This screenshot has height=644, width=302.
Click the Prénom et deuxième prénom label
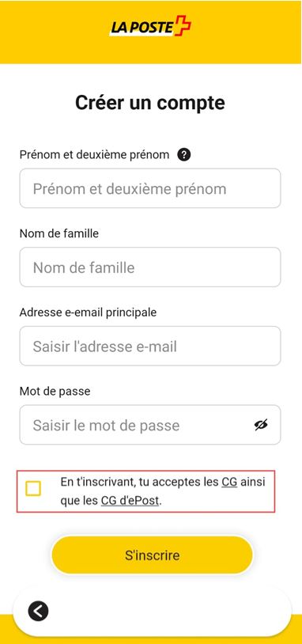click(94, 155)
